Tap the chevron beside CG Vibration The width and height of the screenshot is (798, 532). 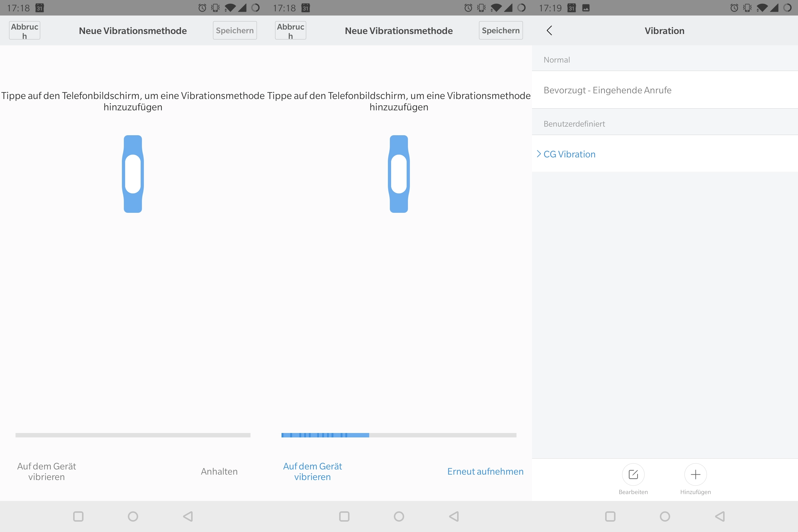(x=539, y=154)
